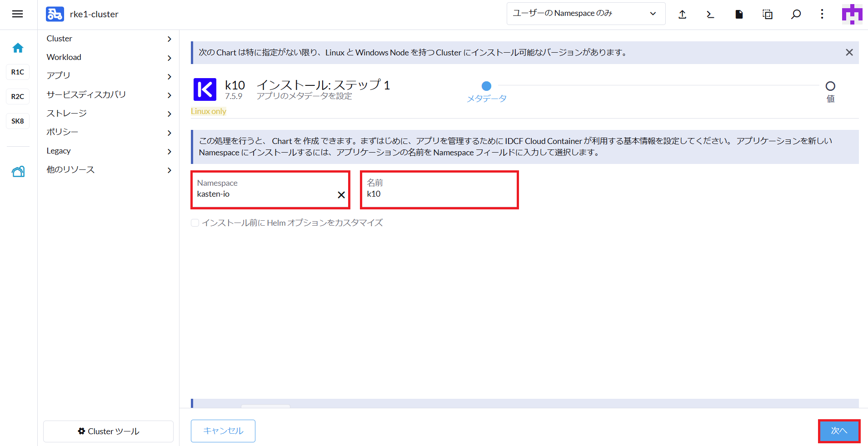Click the rke1-cluster tractor icon
This screenshot has height=446, width=868.
[x=55, y=14]
